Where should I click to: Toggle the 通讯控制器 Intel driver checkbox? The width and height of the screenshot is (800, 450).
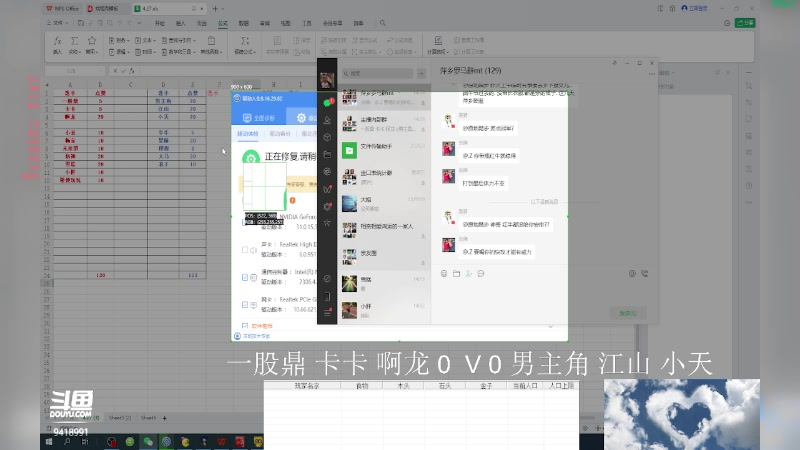click(245, 277)
